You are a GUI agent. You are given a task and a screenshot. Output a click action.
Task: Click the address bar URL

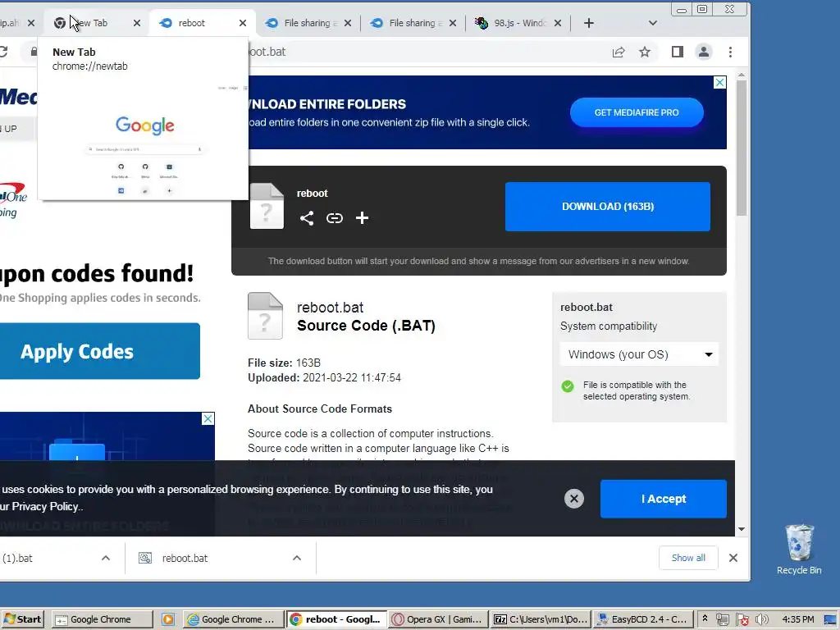click(428, 52)
